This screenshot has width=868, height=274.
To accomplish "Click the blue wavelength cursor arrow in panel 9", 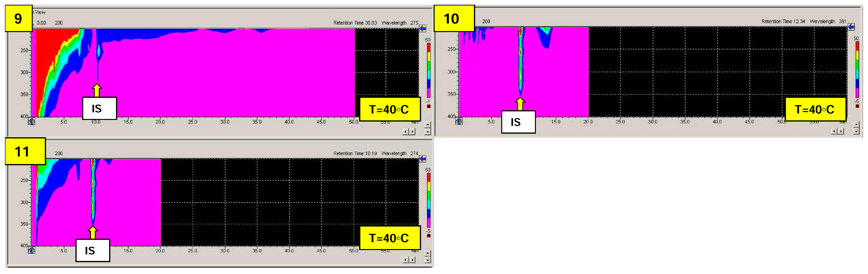I will (x=423, y=28).
